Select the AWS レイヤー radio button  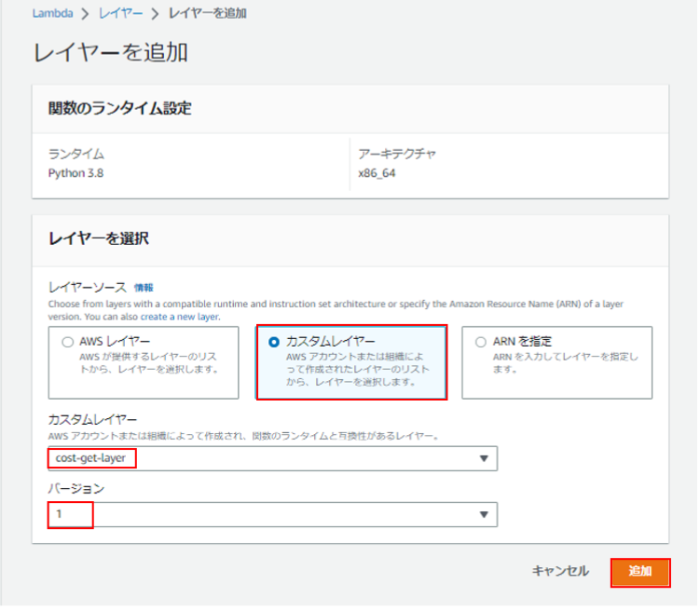[x=67, y=343]
